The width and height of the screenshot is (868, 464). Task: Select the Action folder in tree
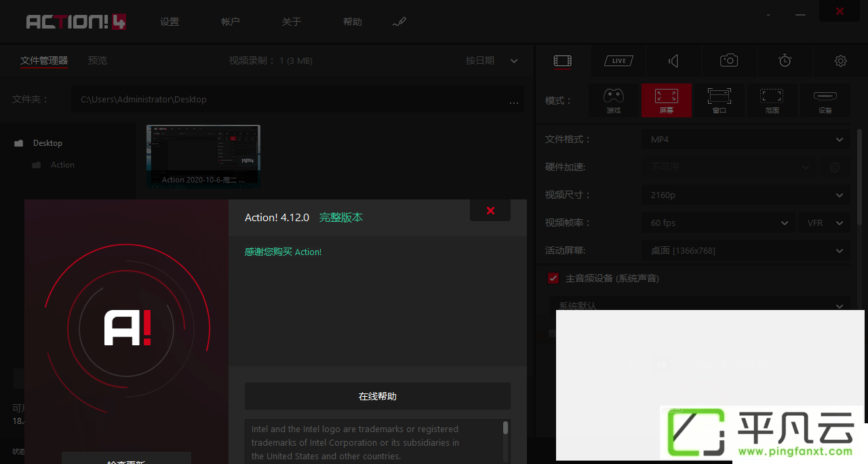[62, 165]
